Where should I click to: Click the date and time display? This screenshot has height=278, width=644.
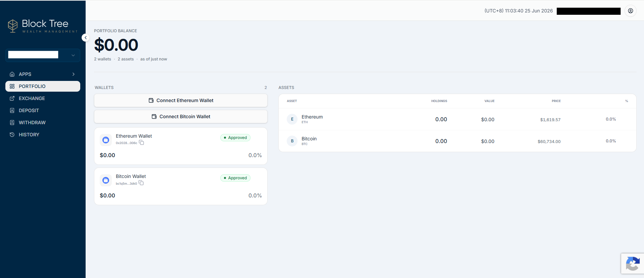coord(518,11)
